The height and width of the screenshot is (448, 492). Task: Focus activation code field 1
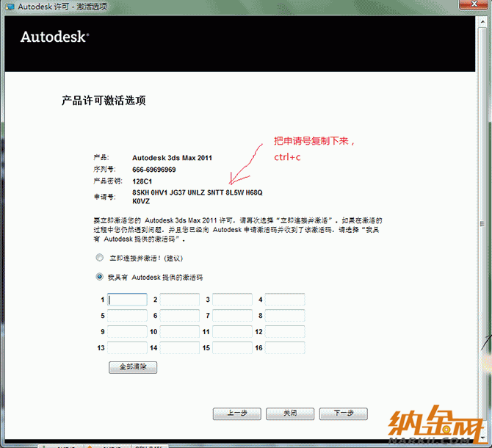[x=127, y=300]
